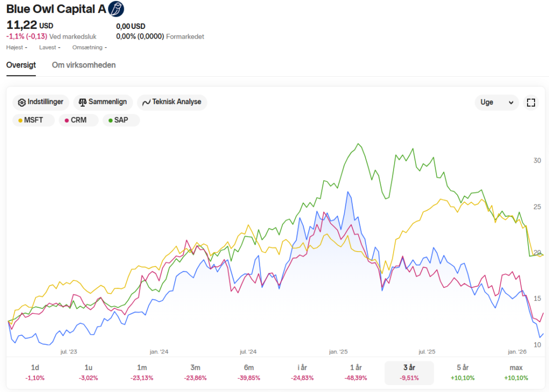549x392 pixels.
Task: Click the jul. '24 axis marker
Action: click(248, 352)
